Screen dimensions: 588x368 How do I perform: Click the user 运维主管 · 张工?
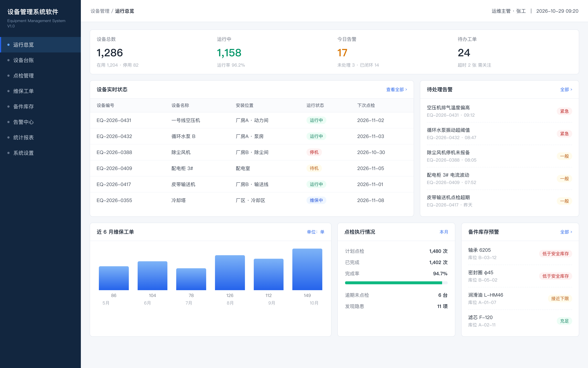pos(509,11)
